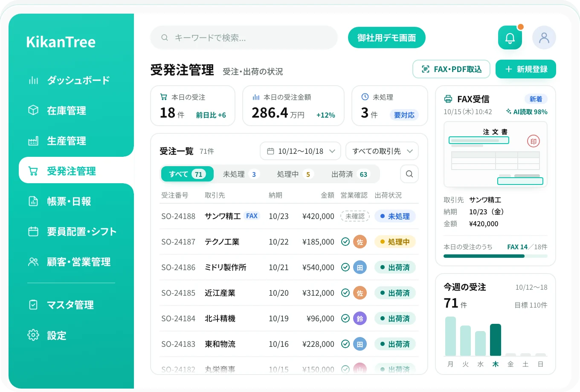Viewport: 580px width, 392px height.
Task: Switch to the 出荷済 63 tab
Action: pyautogui.click(x=350, y=174)
